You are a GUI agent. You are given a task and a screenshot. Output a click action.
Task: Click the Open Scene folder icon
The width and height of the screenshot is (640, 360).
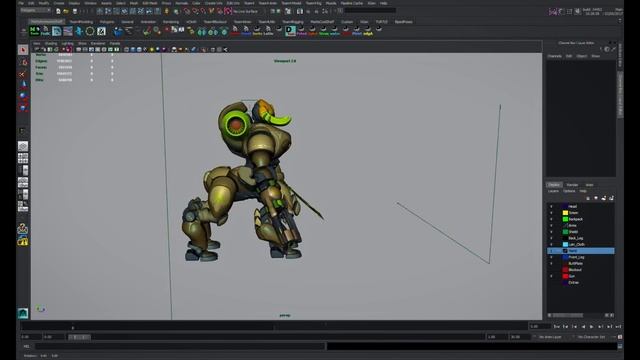click(66, 11)
